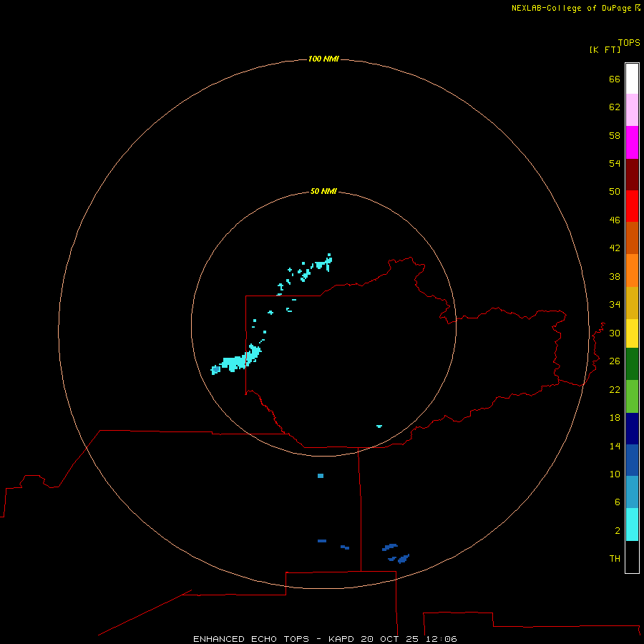Click the light pink 62 kft swatch

[632, 110]
